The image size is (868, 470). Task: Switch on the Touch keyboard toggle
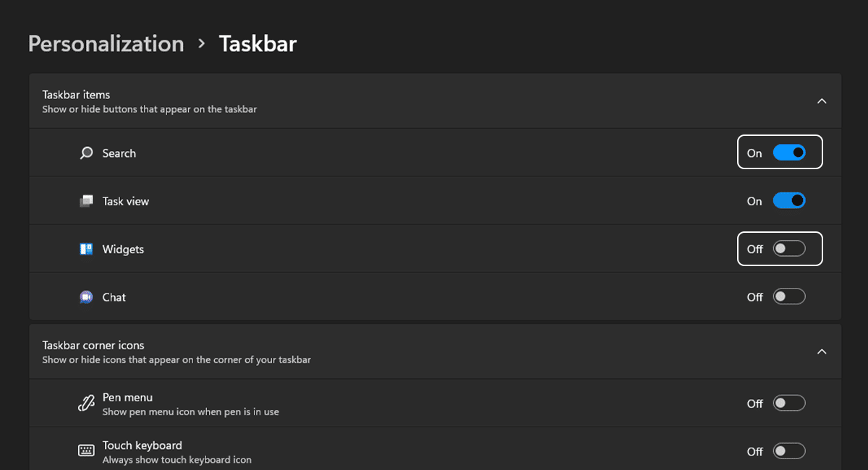tap(788, 451)
